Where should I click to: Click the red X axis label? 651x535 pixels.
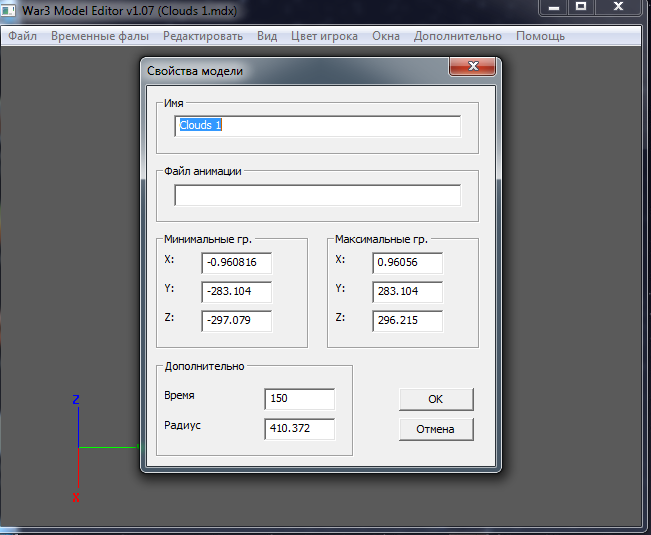tap(76, 498)
